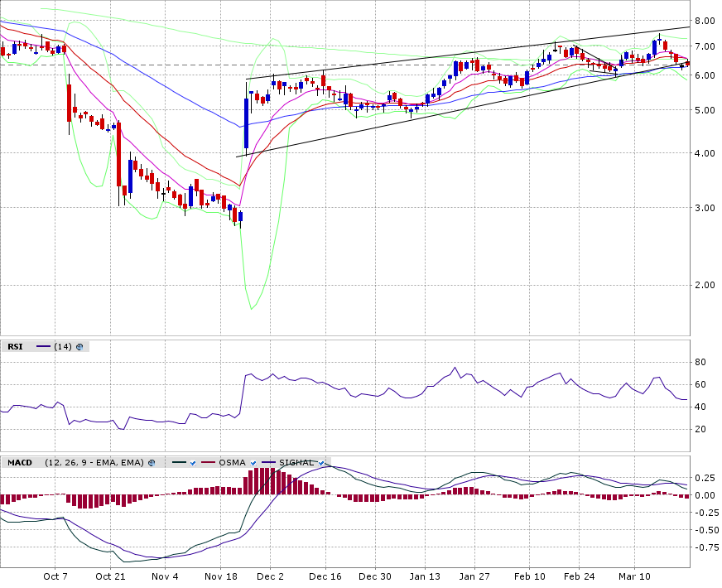
Task: Click the MACD parameters (12, 26, 9 - EMA, EMA)
Action: pyautogui.click(x=94, y=463)
